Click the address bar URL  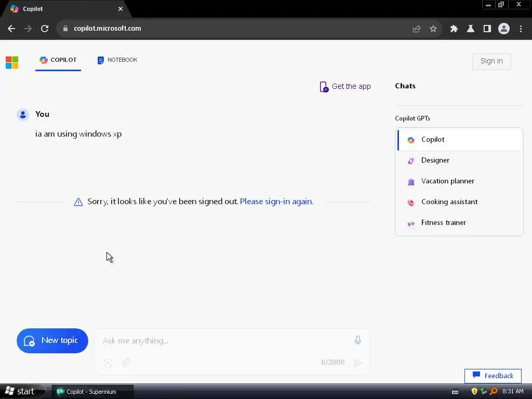point(107,29)
